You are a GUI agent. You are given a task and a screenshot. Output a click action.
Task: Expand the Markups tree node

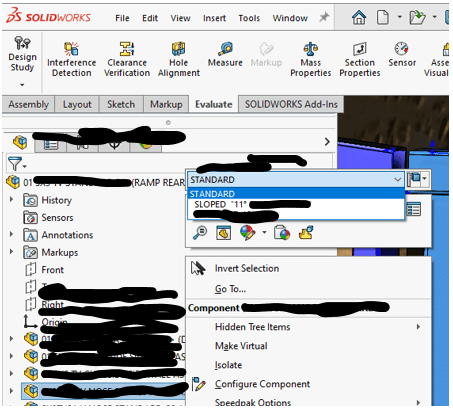point(11,252)
